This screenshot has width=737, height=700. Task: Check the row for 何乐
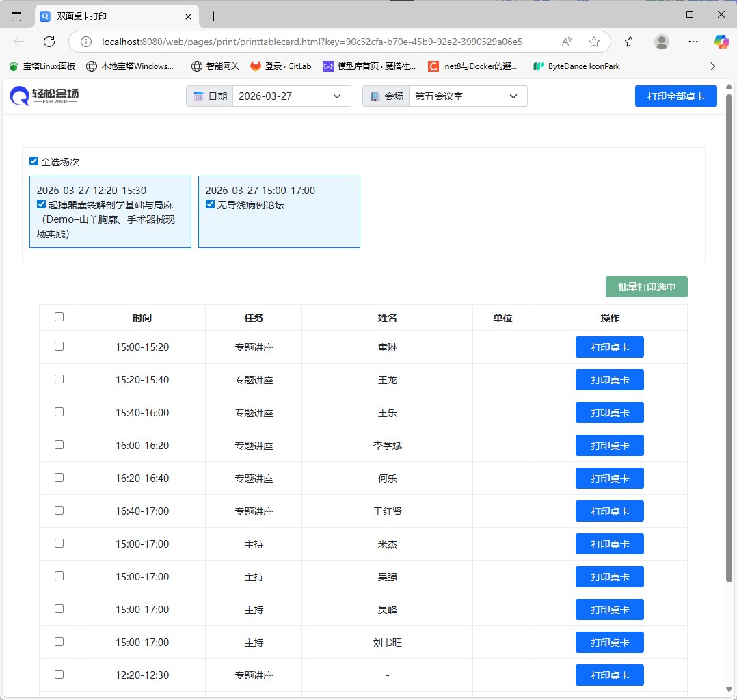59,478
